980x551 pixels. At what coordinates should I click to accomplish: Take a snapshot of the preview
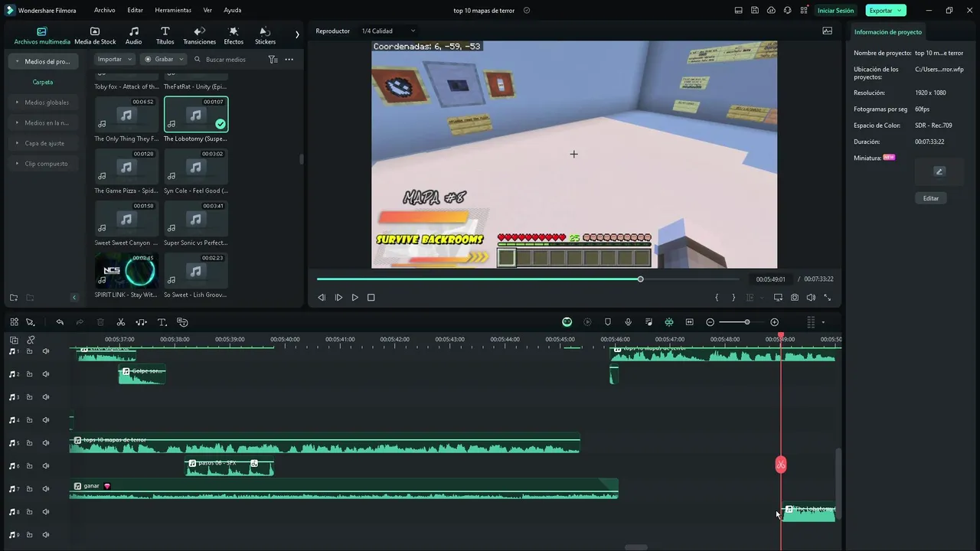pyautogui.click(x=795, y=298)
